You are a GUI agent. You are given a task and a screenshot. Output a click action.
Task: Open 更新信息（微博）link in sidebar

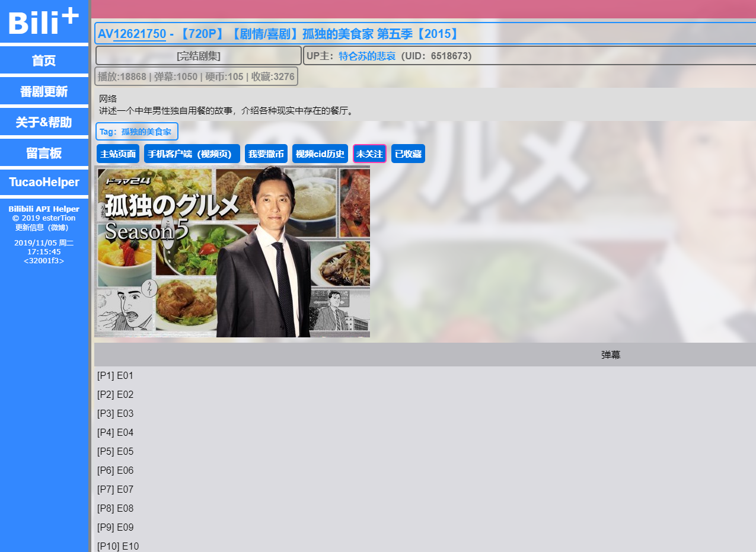[42, 228]
